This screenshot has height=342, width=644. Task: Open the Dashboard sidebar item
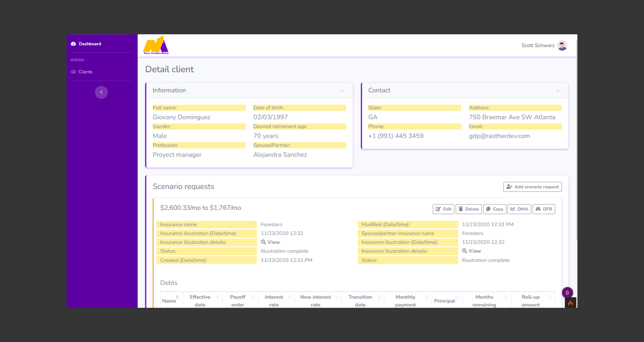86,44
